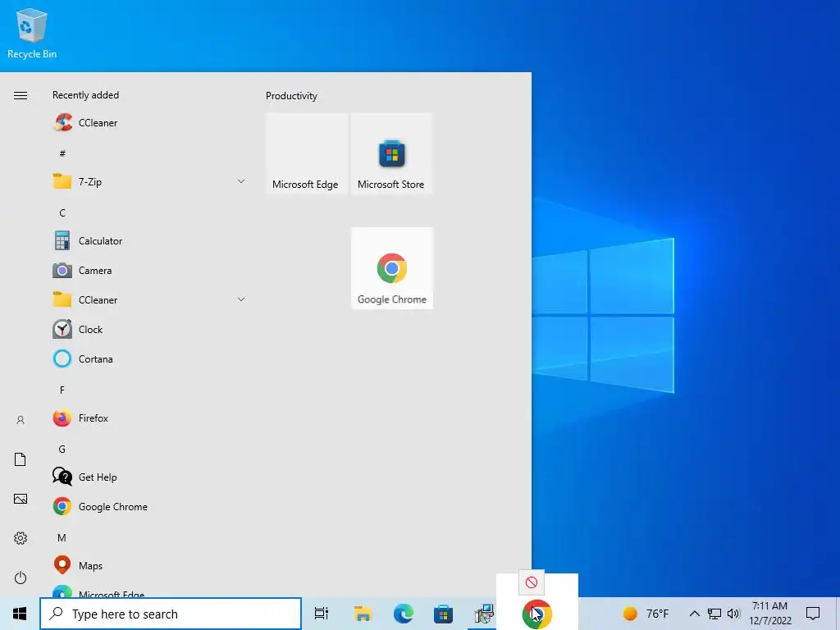The image size is (840, 630).
Task: Show hidden system tray icons
Action: click(x=694, y=614)
